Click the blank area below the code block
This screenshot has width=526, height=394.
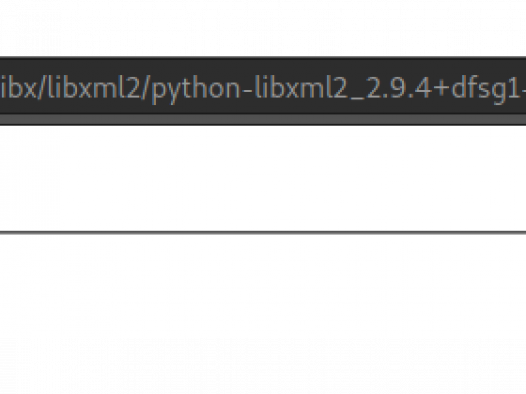coord(263,178)
